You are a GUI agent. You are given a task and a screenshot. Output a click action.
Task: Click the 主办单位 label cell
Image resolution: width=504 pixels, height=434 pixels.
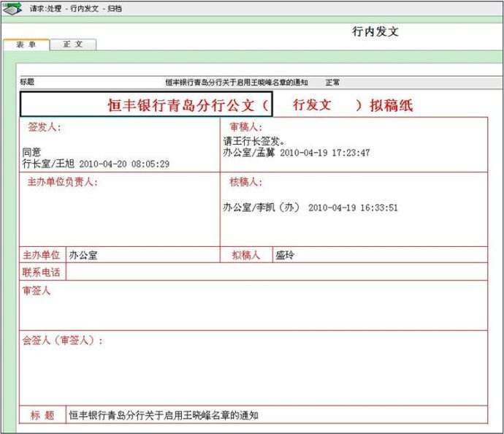point(42,255)
